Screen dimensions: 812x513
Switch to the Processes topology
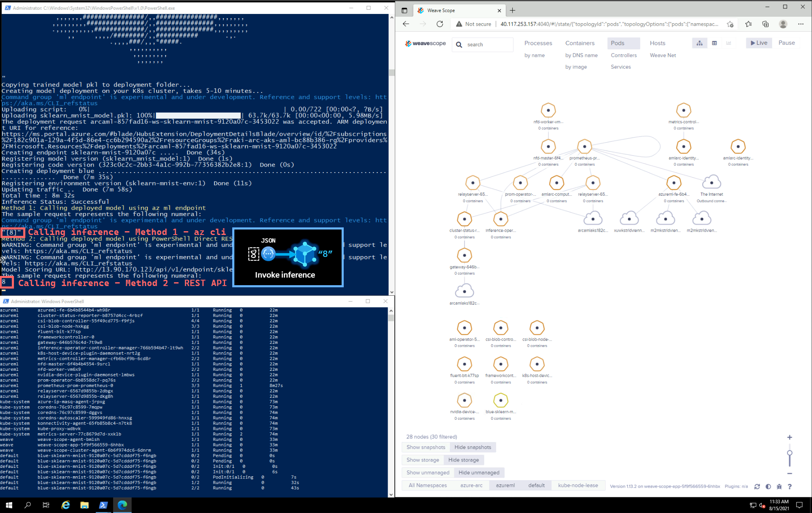pyautogui.click(x=538, y=43)
